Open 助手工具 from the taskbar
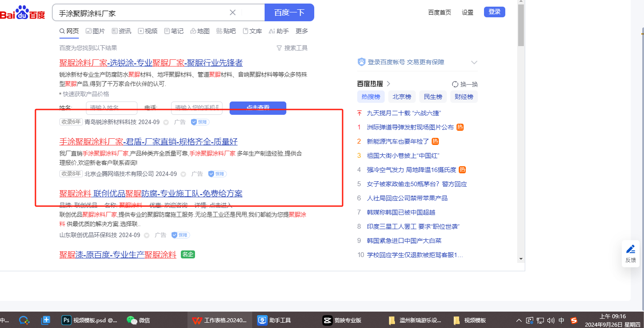 tap(275, 320)
